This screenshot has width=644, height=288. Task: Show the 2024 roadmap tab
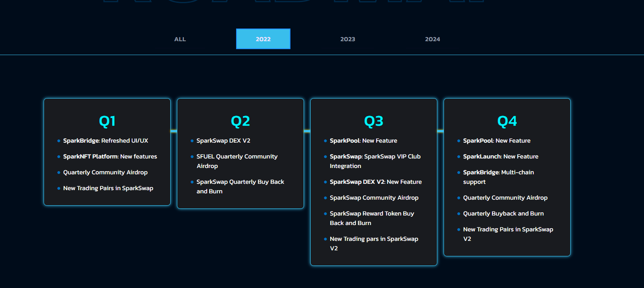[433, 39]
